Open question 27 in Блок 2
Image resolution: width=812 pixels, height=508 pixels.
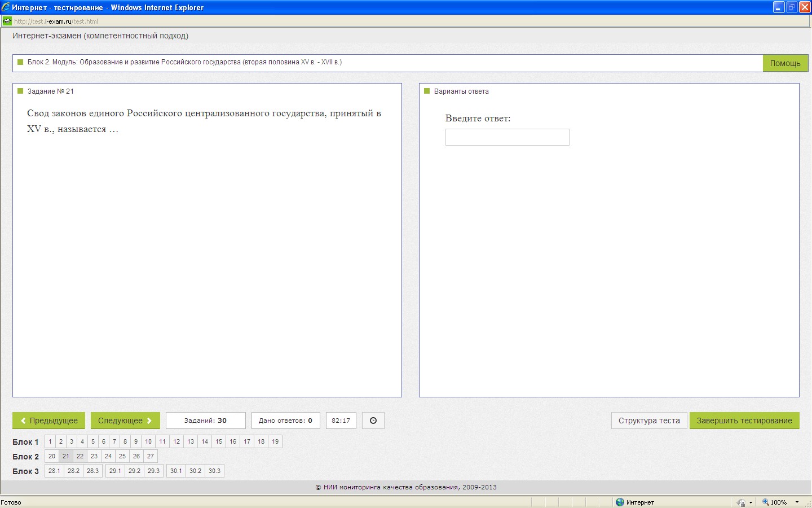tap(151, 456)
